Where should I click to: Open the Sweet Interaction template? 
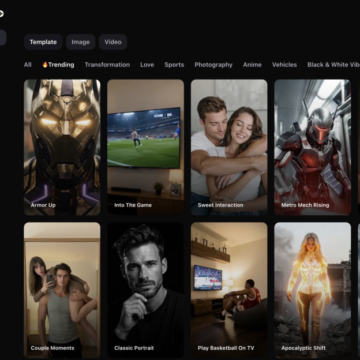(x=229, y=147)
